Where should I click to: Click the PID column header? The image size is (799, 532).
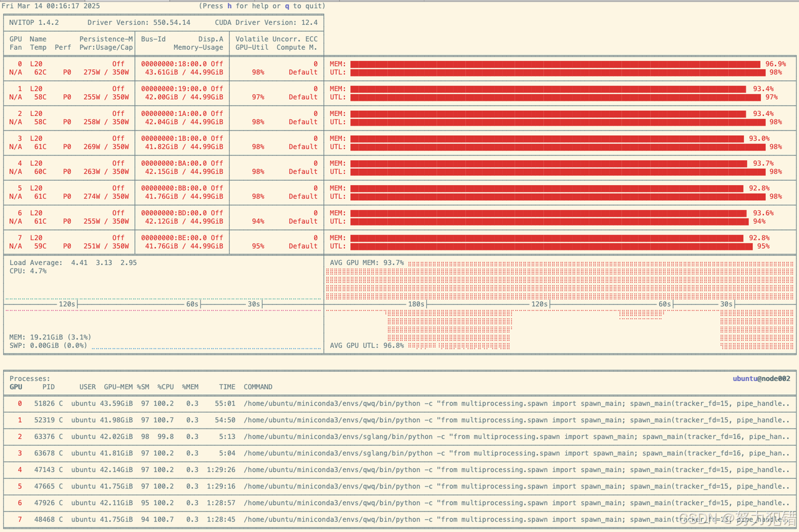49,387
